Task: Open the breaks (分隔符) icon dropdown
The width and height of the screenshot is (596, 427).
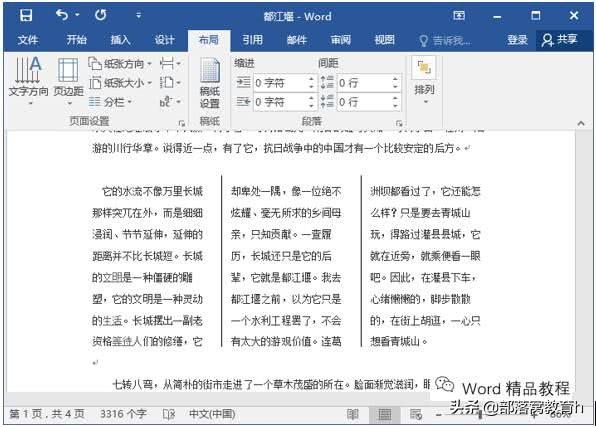Action: click(x=170, y=63)
